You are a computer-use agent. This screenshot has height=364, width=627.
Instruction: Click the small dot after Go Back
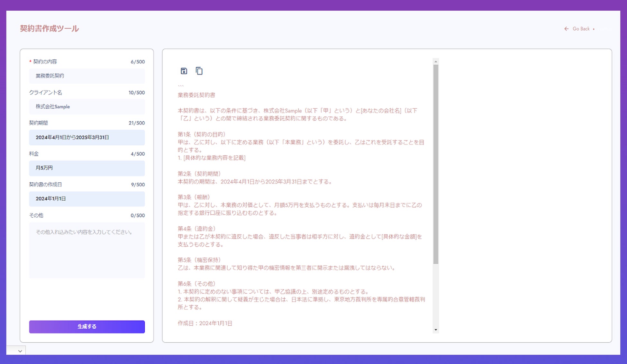pos(594,29)
